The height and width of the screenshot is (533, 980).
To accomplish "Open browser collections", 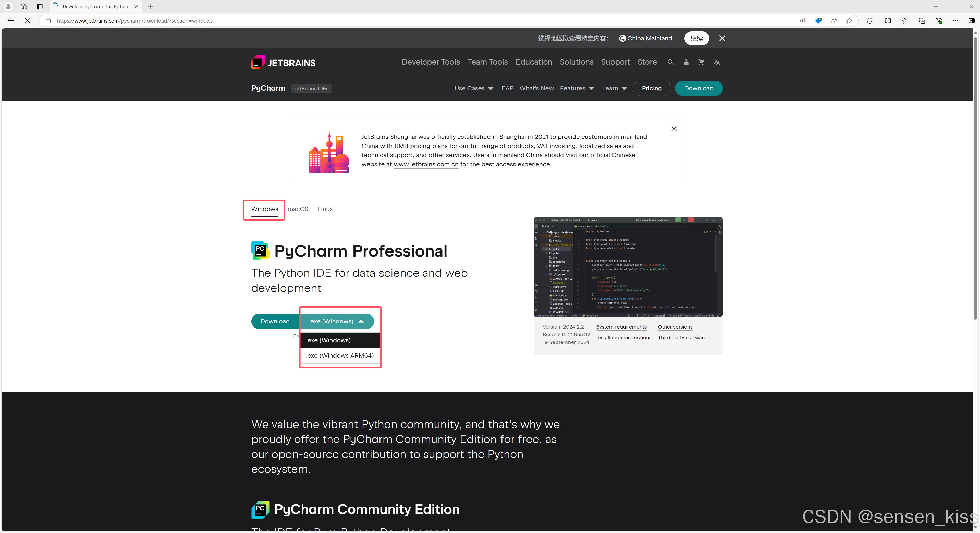I will pos(921,20).
